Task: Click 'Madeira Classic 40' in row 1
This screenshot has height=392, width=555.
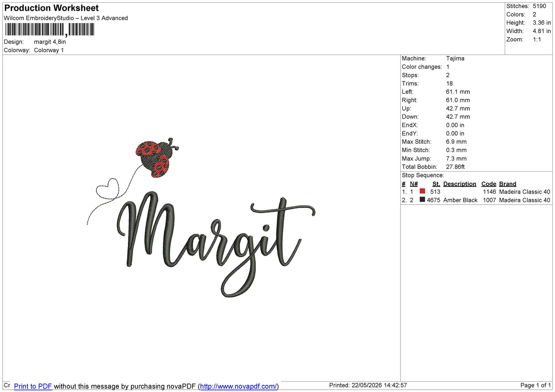Action: [x=525, y=192]
